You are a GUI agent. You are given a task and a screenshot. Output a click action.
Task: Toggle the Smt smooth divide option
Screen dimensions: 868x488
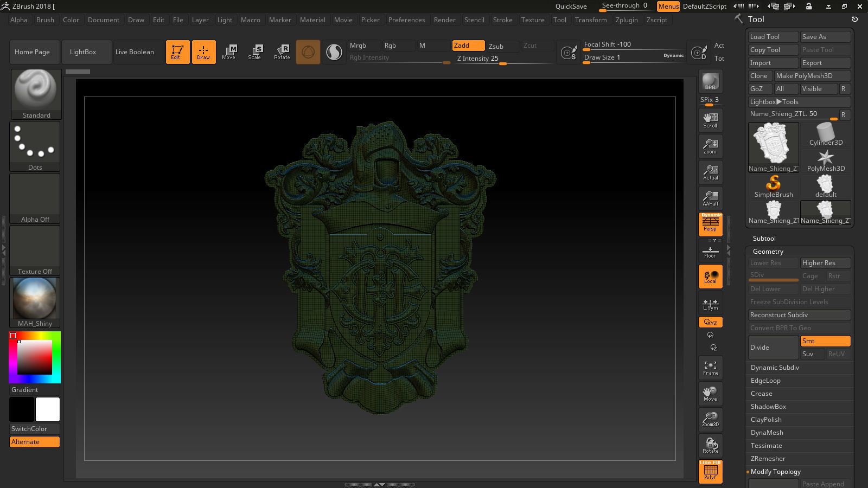825,341
